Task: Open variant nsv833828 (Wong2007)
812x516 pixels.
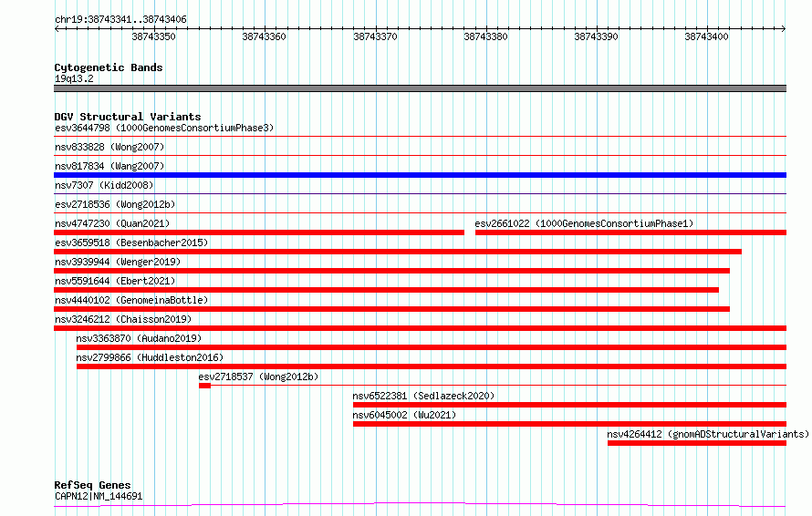Action: (x=109, y=147)
